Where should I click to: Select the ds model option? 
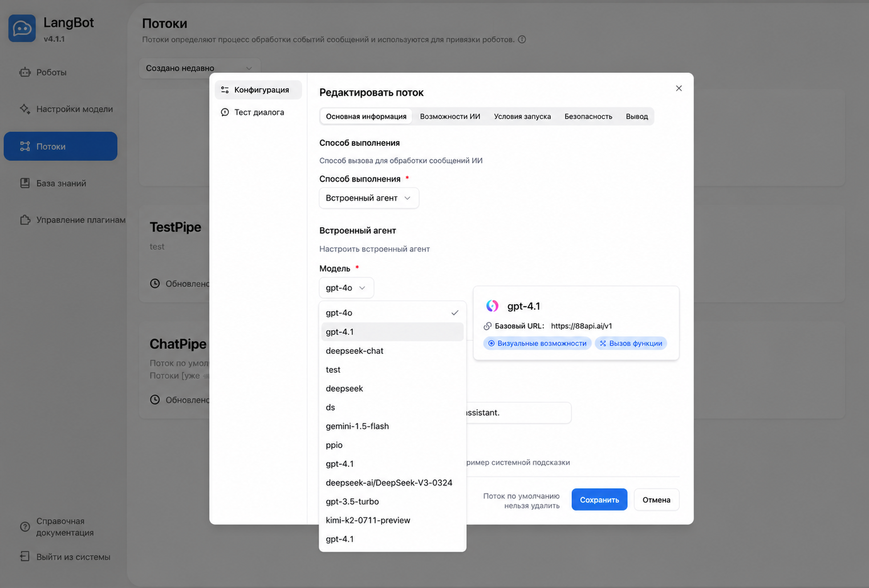pos(392,407)
